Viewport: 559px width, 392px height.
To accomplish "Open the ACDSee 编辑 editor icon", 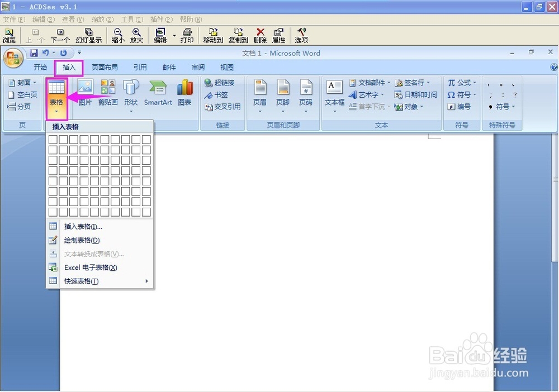I will tap(160, 36).
